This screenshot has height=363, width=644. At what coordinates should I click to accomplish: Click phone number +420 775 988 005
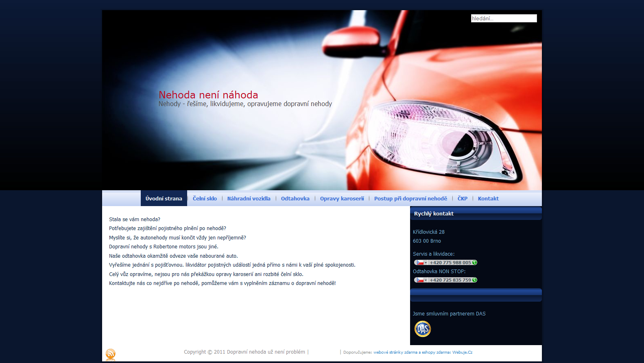(450, 263)
